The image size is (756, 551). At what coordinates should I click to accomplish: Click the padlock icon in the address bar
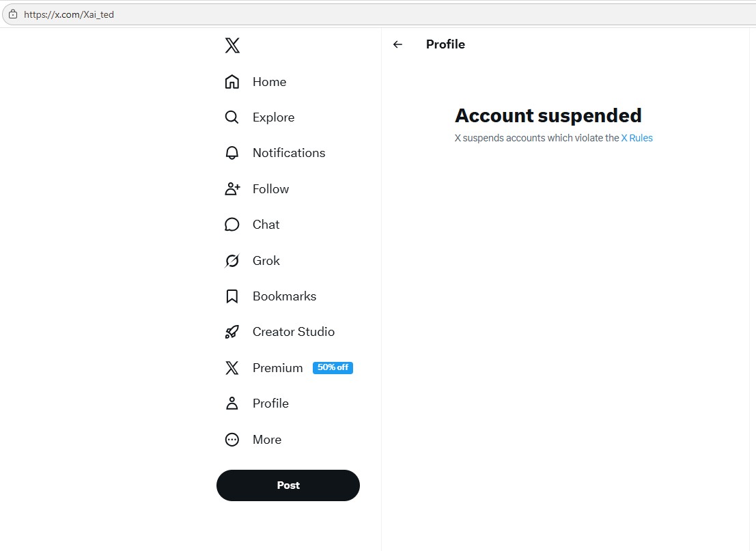12,14
